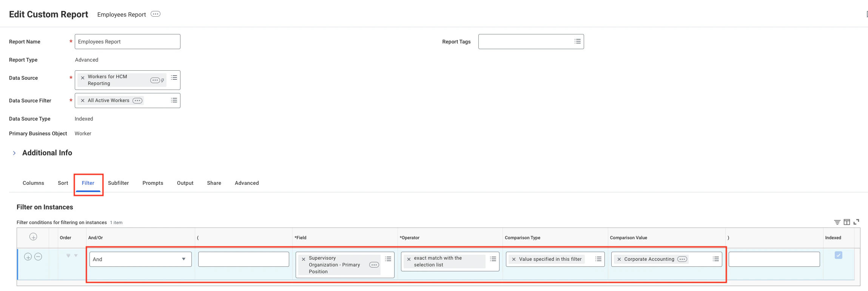This screenshot has height=291, width=868.
Task: Open the Advanced tab
Action: 247,183
